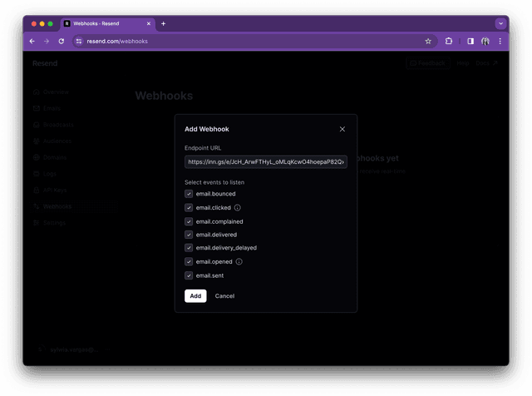Select the Webhooks - Resend tab

[108, 24]
